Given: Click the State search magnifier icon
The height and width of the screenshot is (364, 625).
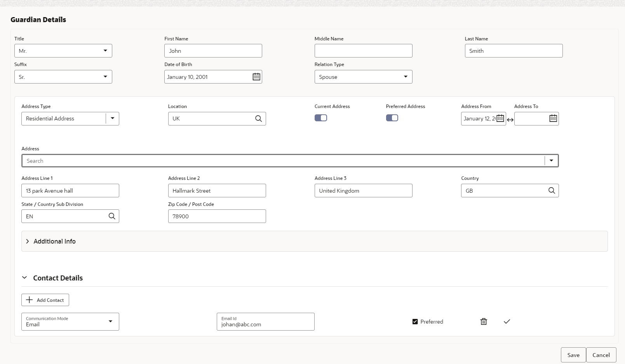Looking at the screenshot, I should (112, 216).
